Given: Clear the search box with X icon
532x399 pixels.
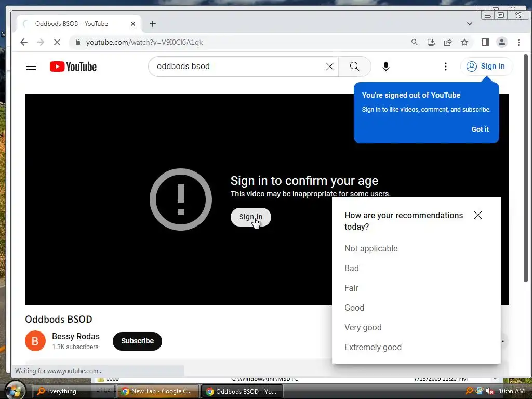Looking at the screenshot, I should (330, 66).
